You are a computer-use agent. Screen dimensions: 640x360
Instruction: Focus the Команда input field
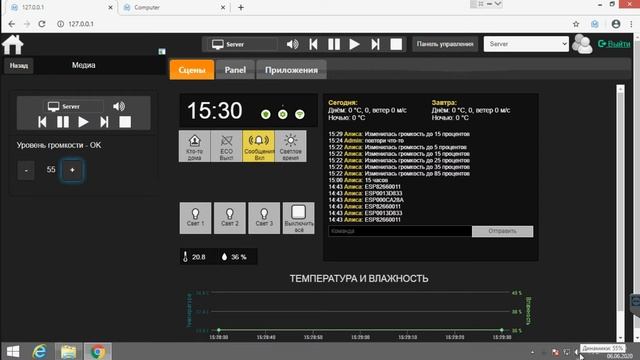click(400, 231)
